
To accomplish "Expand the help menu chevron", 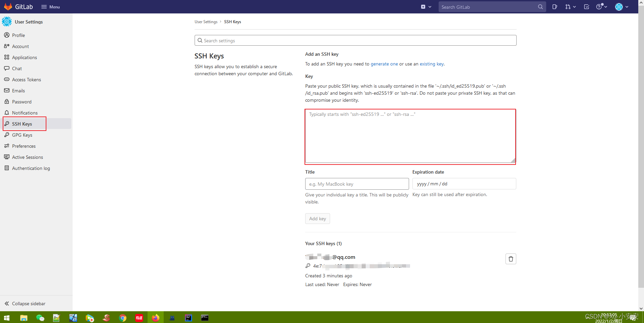I will [x=605, y=7].
